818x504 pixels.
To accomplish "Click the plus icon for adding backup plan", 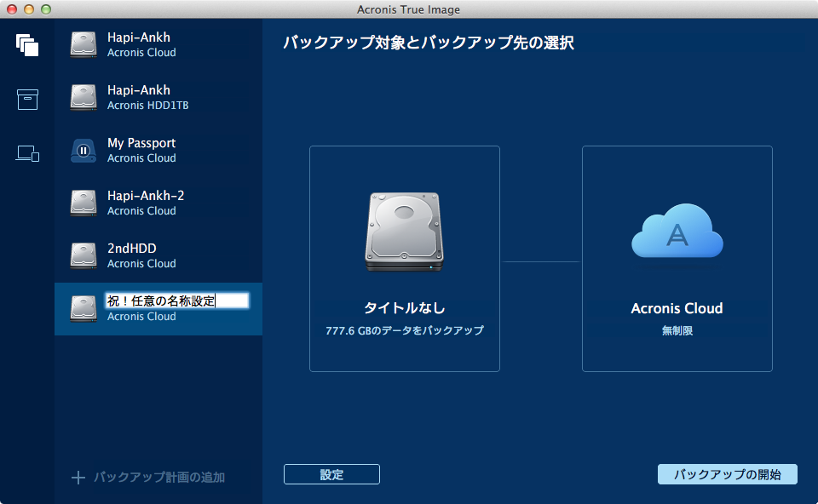I will 78,478.
